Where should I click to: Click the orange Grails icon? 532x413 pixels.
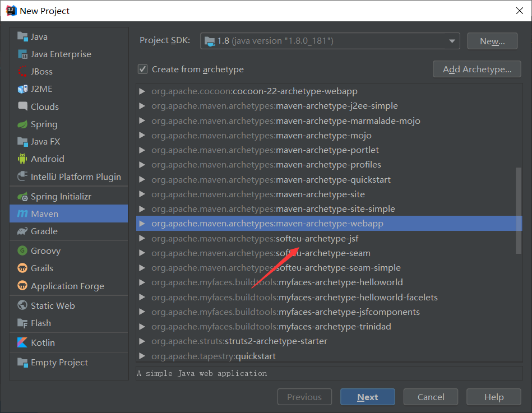[x=22, y=268]
